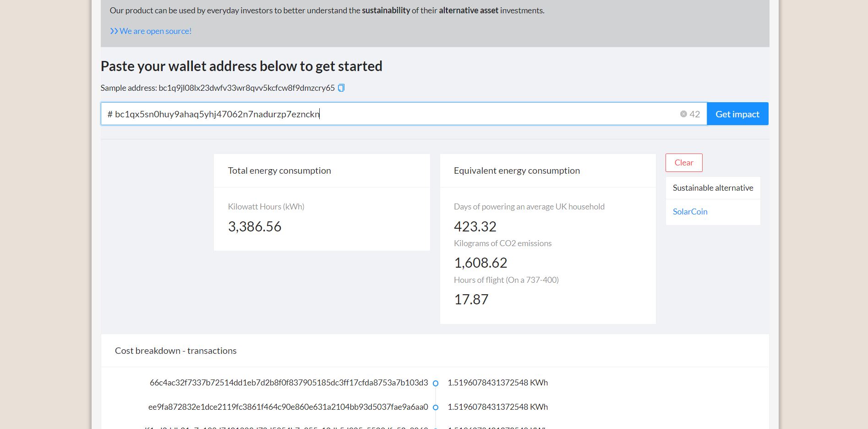Select transaction hash starting with ee9fa872
The height and width of the screenshot is (429, 868).
[288, 407]
